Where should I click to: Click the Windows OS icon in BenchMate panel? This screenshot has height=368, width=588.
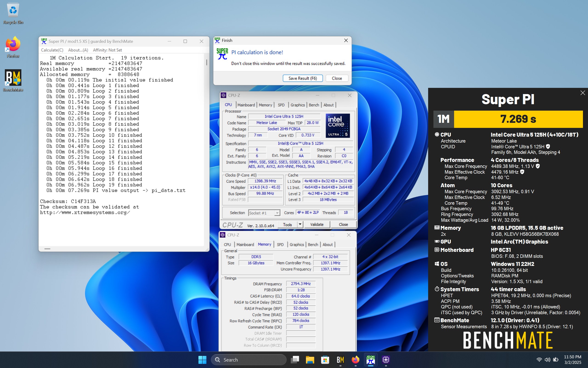point(437,264)
